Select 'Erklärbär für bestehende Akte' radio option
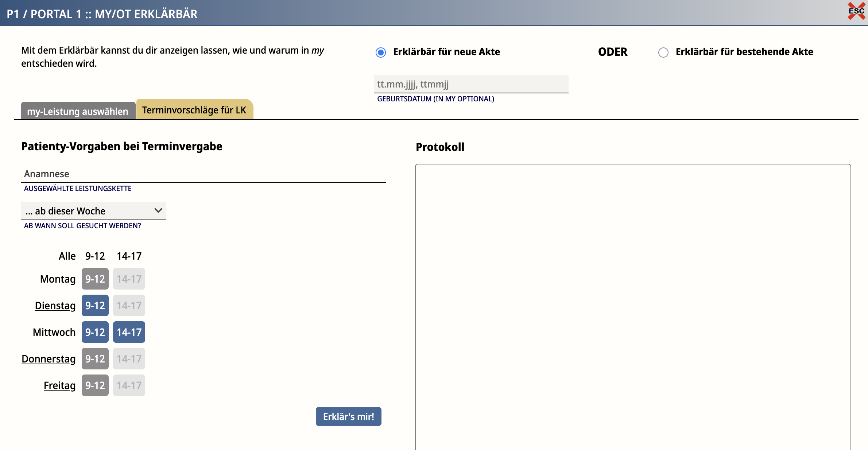Screen dimensions: 868x450 coord(663,53)
